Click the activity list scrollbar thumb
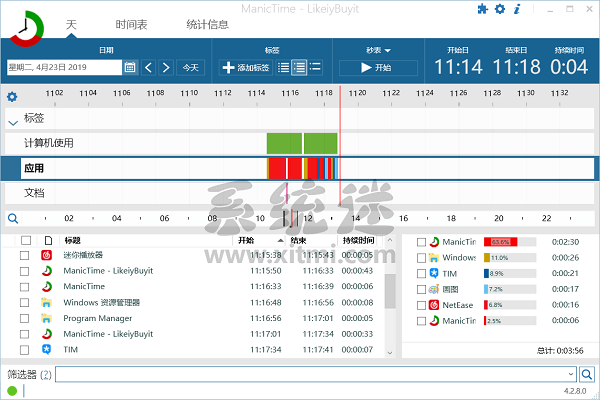600x400 pixels. tap(390, 291)
